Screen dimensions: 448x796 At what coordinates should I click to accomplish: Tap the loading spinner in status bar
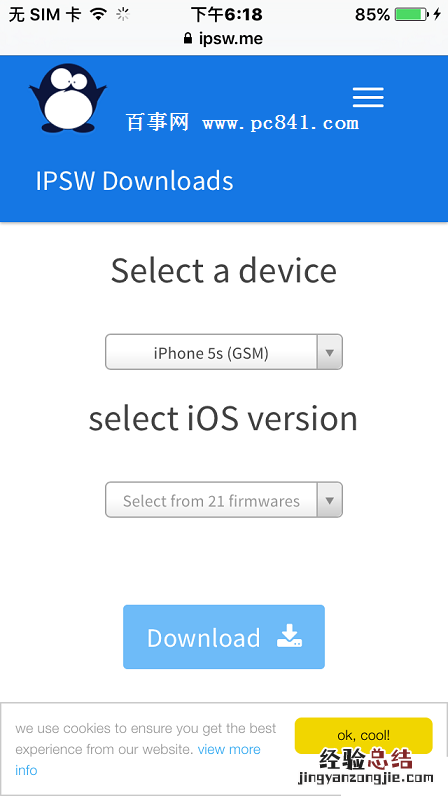(x=123, y=15)
